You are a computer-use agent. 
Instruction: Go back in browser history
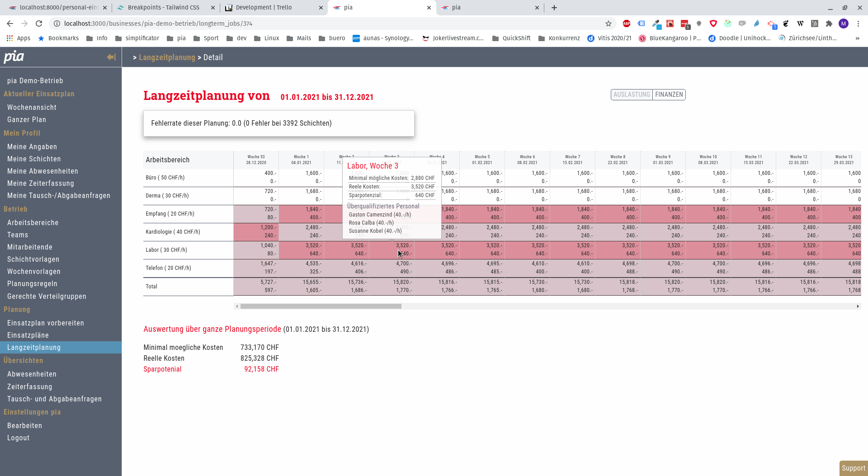(x=10, y=24)
